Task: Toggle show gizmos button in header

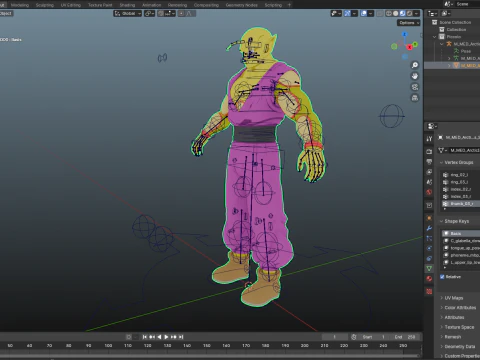Action: [347, 13]
